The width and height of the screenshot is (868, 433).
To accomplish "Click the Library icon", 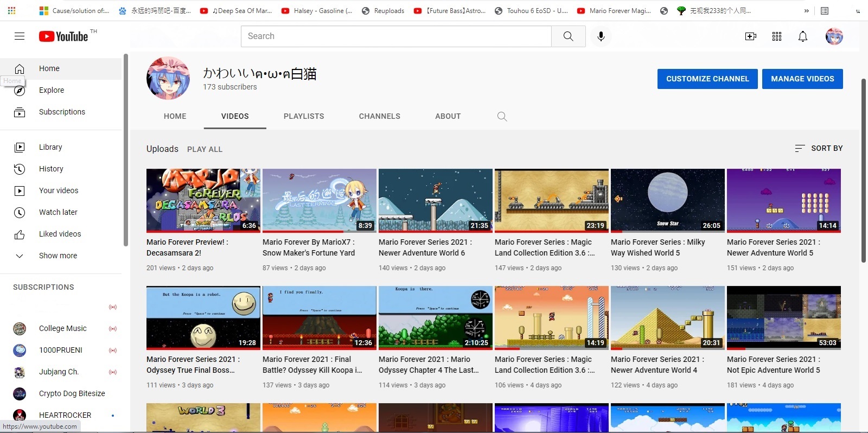I will click(20, 148).
